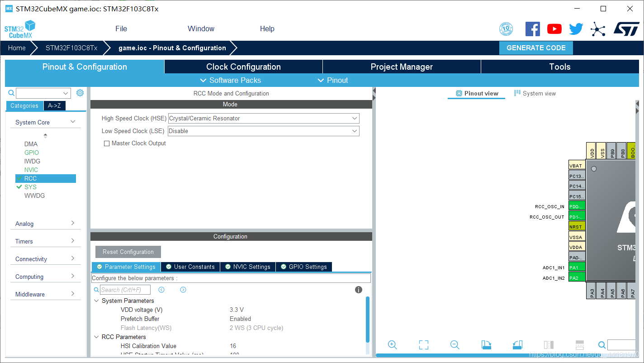The height and width of the screenshot is (363, 644).
Task: Open the ST YouTube channel icon
Action: [x=554, y=29]
